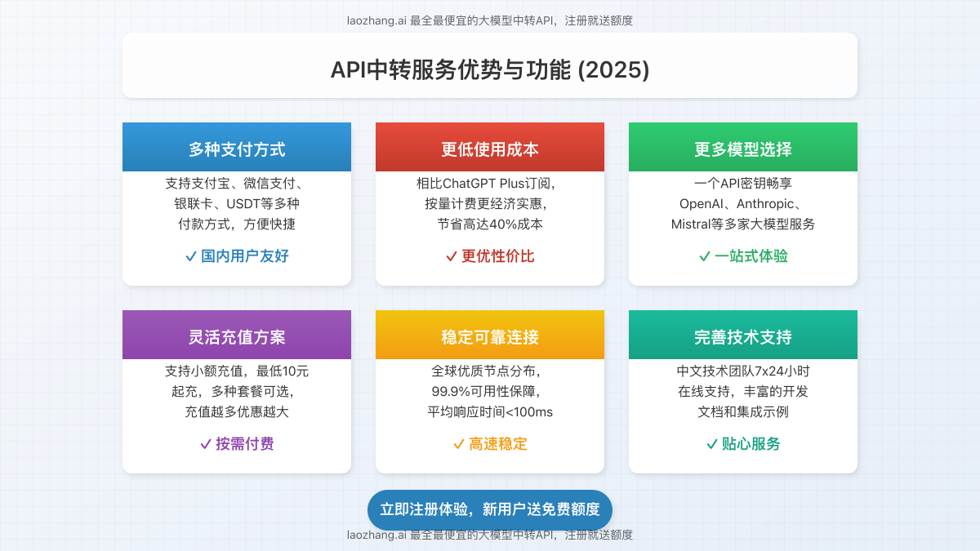Click the 一站式体验 label
This screenshot has height=551, width=980.
click(x=751, y=256)
